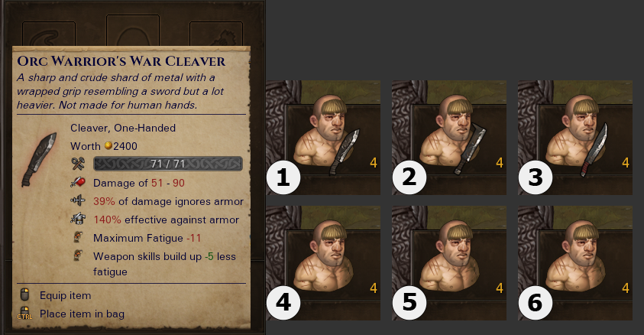Screen dimensions: 644x335
Task: Click the 71 / 71 durability bar
Action: click(x=168, y=164)
